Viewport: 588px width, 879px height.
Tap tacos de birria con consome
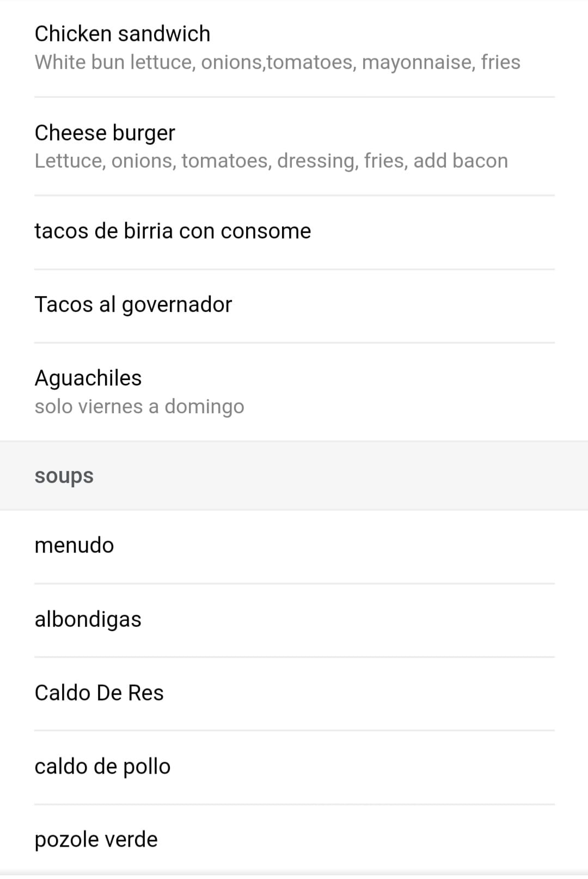click(173, 231)
